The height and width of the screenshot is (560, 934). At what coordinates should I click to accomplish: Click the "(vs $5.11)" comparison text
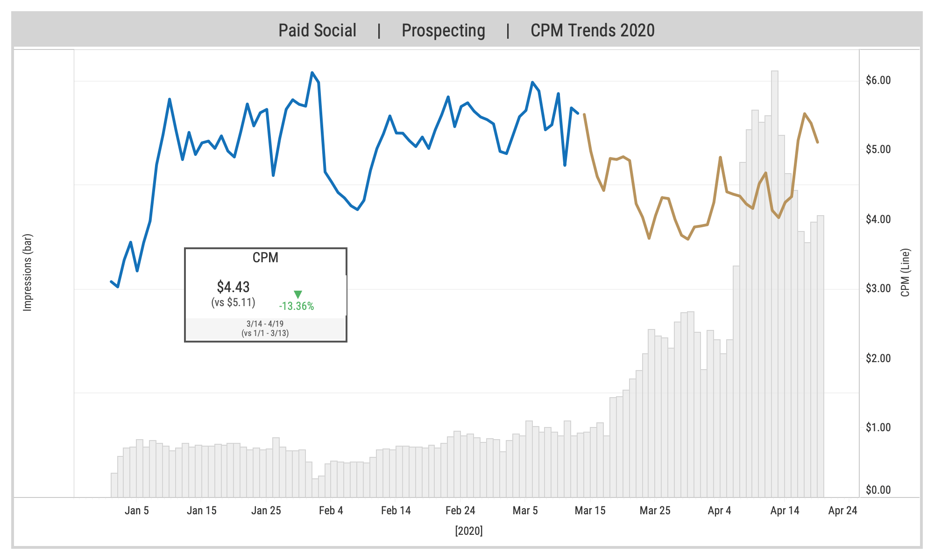click(233, 302)
